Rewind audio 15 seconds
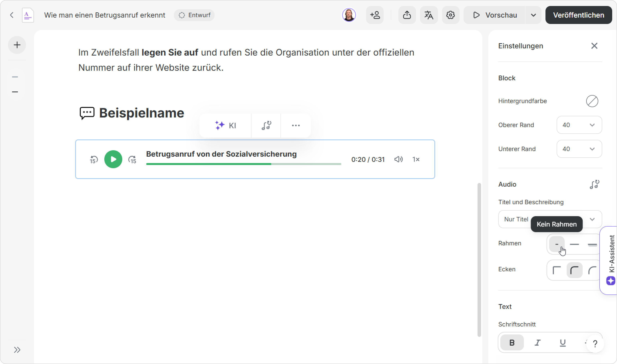 (x=94, y=159)
